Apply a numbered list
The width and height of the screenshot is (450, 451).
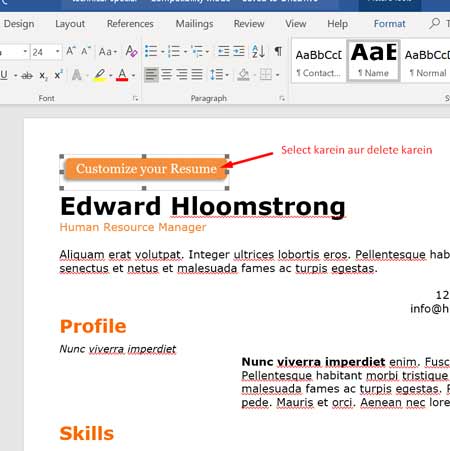[174, 51]
